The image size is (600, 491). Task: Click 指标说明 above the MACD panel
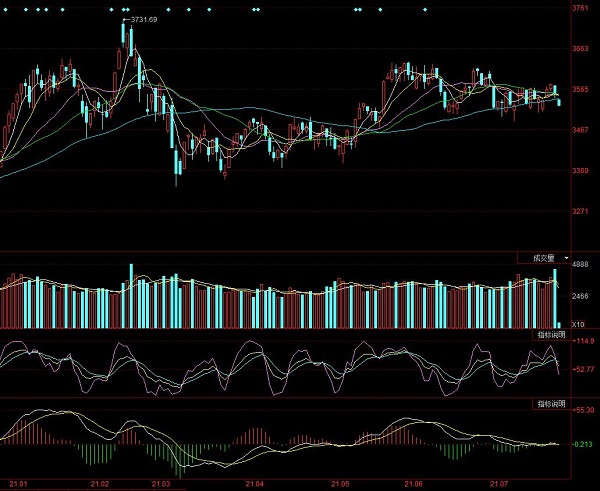550,403
